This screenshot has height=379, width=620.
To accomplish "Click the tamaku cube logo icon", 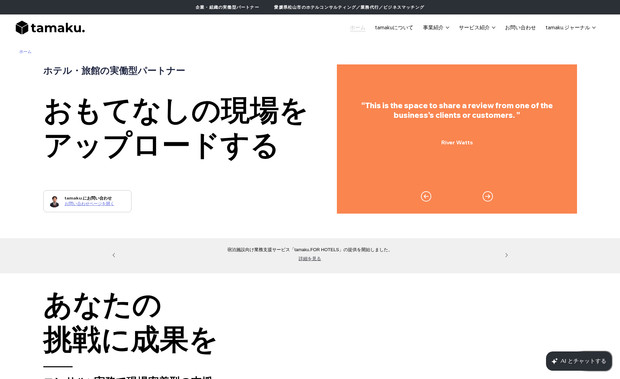I will point(22,28).
